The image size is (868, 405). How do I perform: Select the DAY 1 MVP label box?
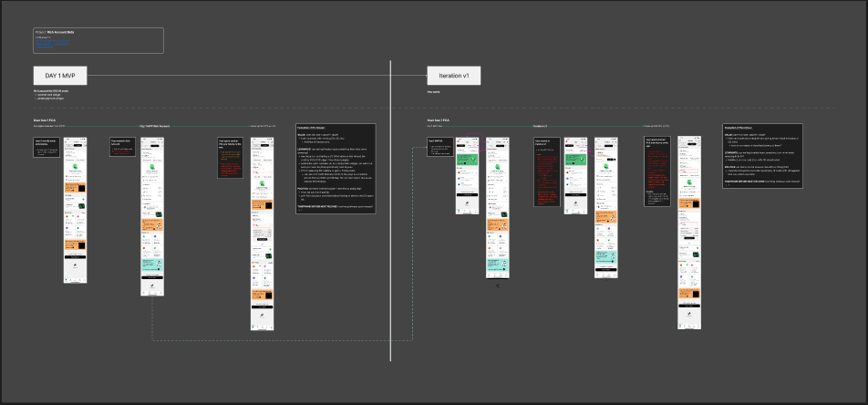pos(60,76)
